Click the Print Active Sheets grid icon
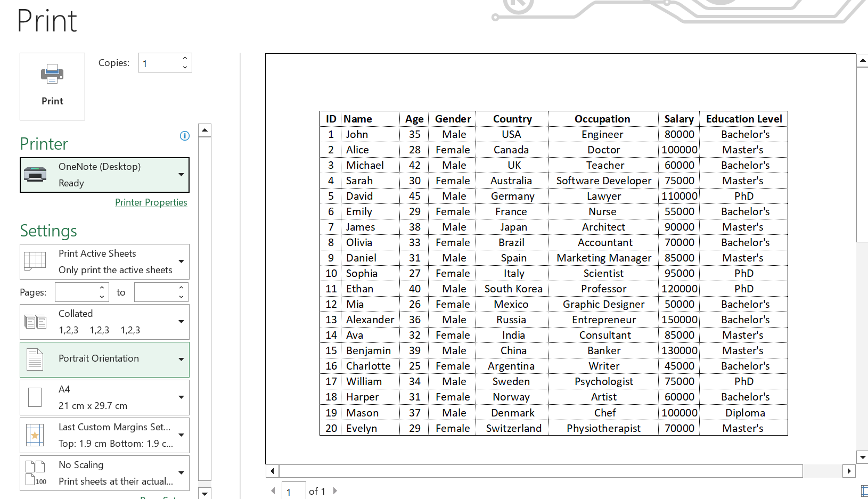The height and width of the screenshot is (499, 868). pyautogui.click(x=35, y=261)
